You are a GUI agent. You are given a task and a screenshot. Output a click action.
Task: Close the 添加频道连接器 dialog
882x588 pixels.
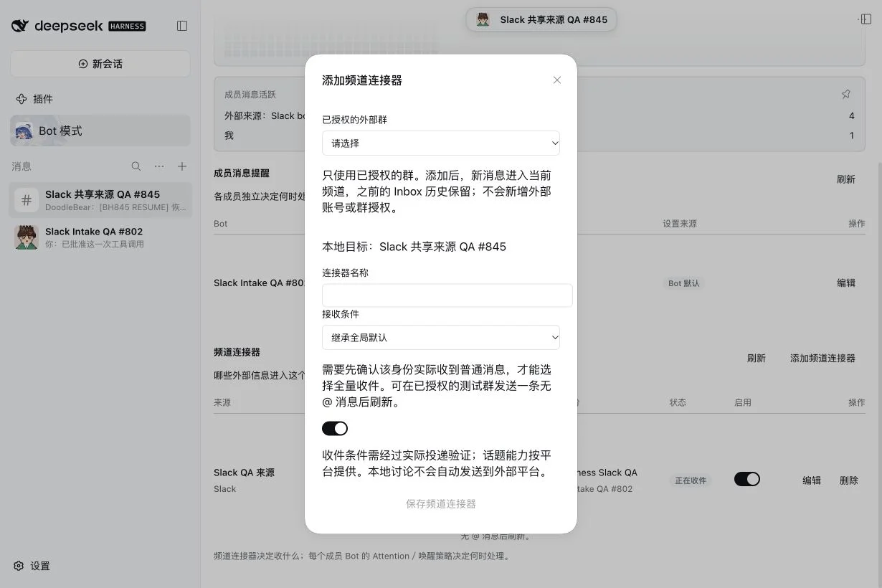(557, 80)
